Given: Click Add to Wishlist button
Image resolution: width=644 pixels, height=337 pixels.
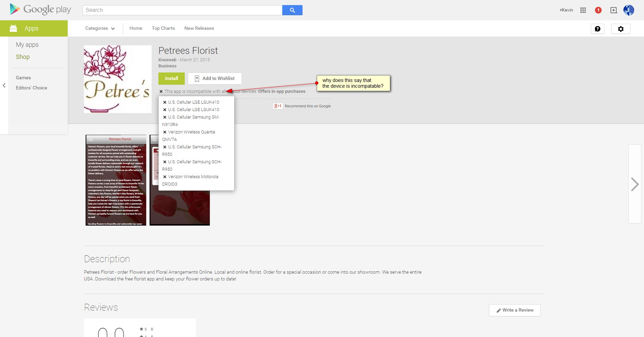Looking at the screenshot, I should pyautogui.click(x=215, y=79).
